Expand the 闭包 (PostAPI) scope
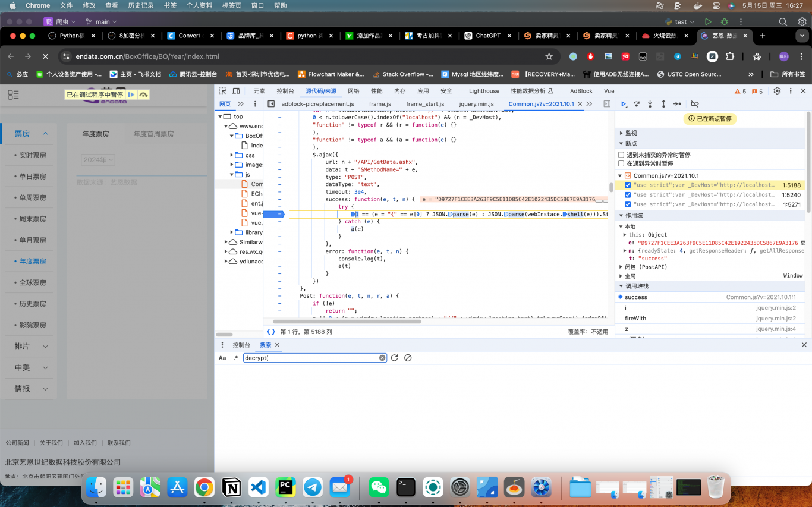The width and height of the screenshot is (812, 507). (622, 267)
